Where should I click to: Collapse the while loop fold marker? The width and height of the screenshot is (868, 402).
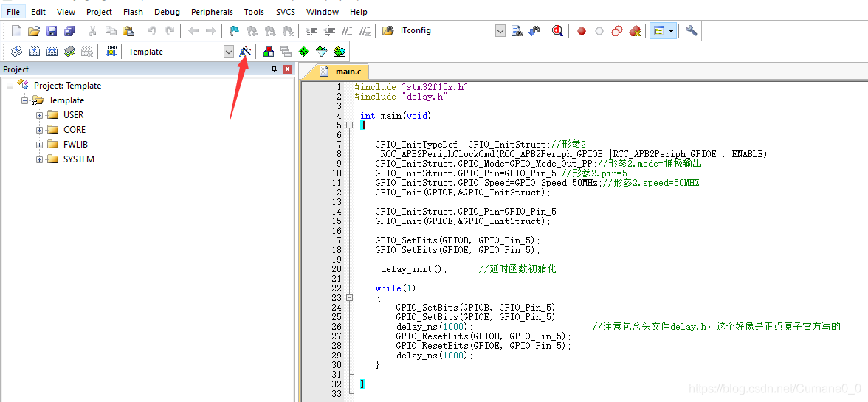pyautogui.click(x=348, y=297)
